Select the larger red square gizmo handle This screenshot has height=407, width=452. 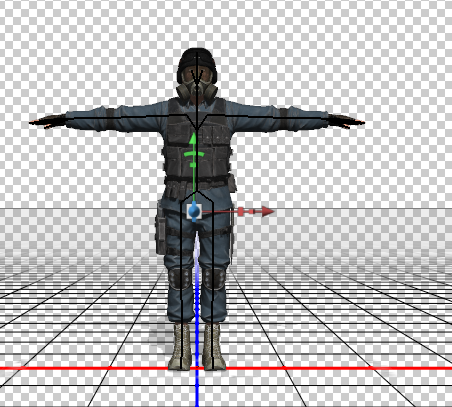tap(241, 211)
